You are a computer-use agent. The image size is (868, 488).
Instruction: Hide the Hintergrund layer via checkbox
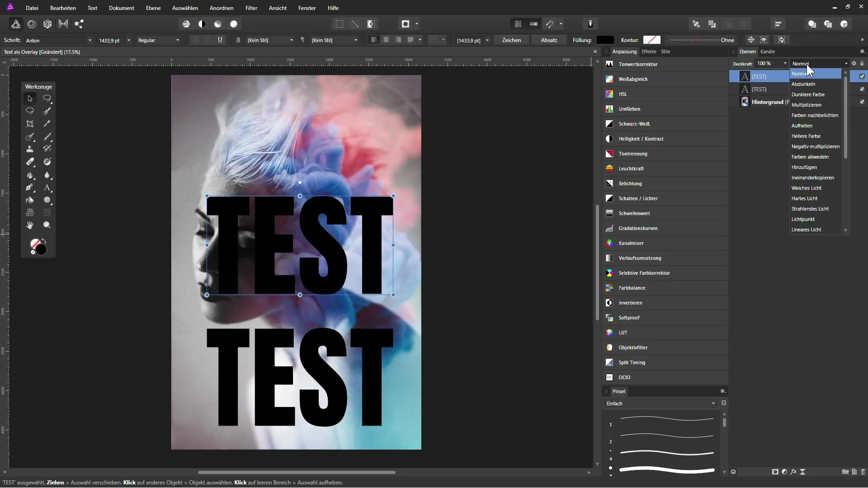click(x=862, y=102)
